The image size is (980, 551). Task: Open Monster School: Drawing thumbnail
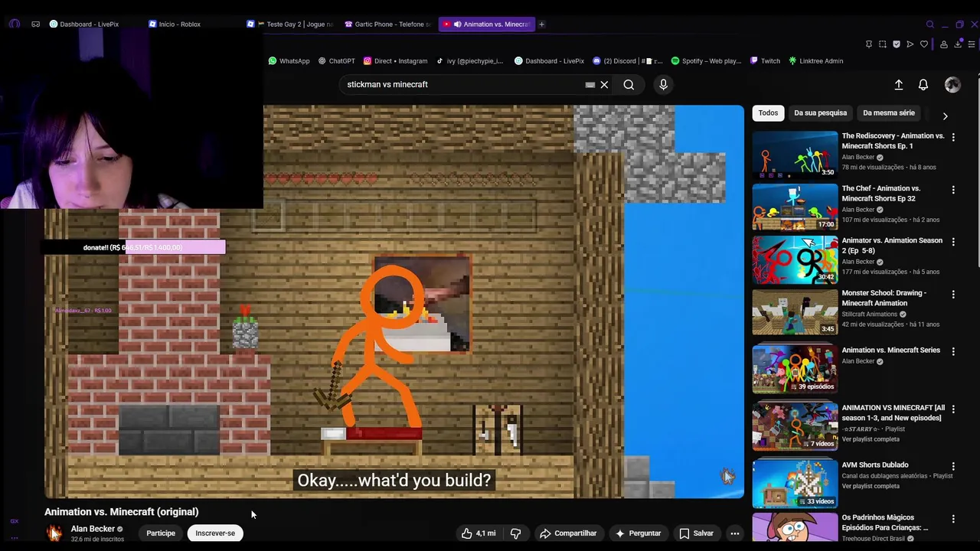[x=795, y=311]
